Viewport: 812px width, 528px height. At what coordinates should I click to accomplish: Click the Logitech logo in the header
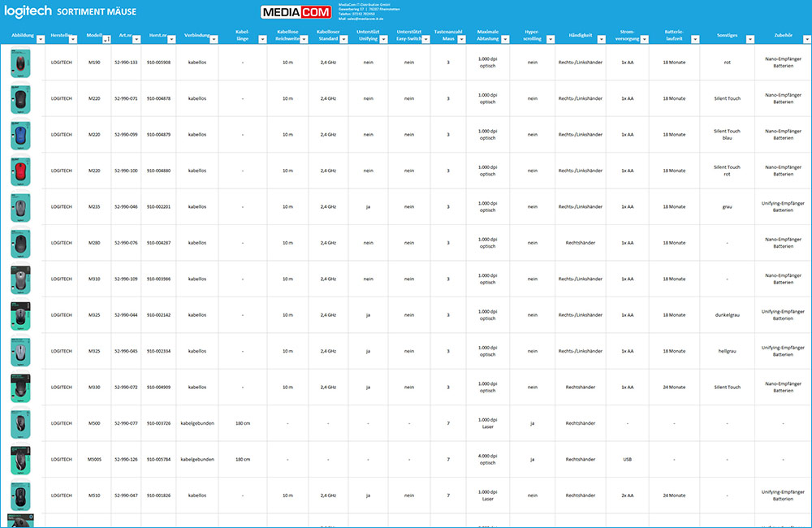pyautogui.click(x=28, y=11)
